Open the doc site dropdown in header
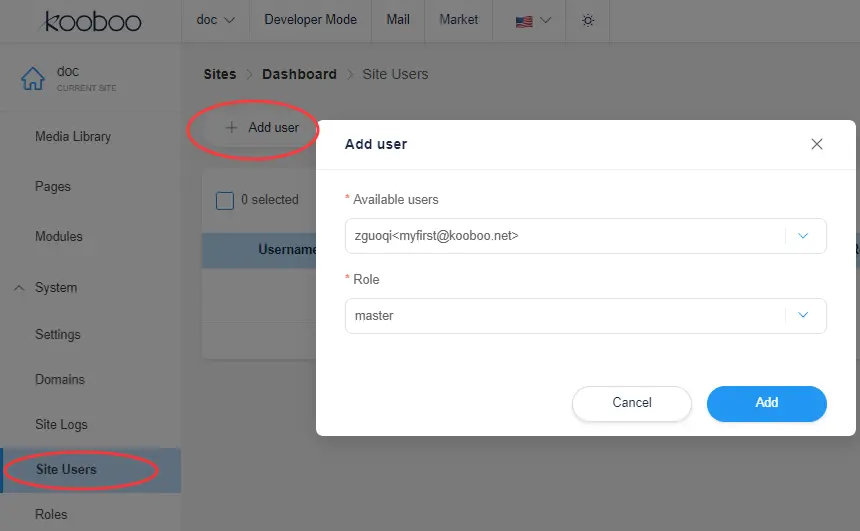Screen dimensions: 860x531 tap(215, 20)
